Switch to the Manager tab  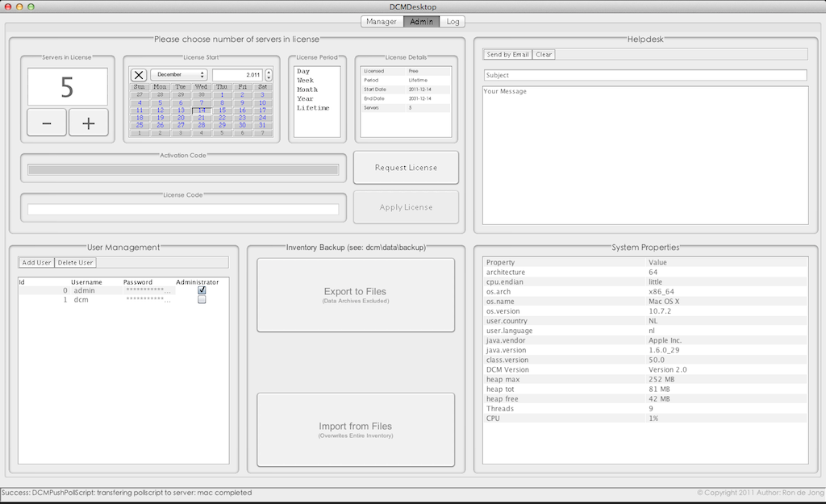382,21
